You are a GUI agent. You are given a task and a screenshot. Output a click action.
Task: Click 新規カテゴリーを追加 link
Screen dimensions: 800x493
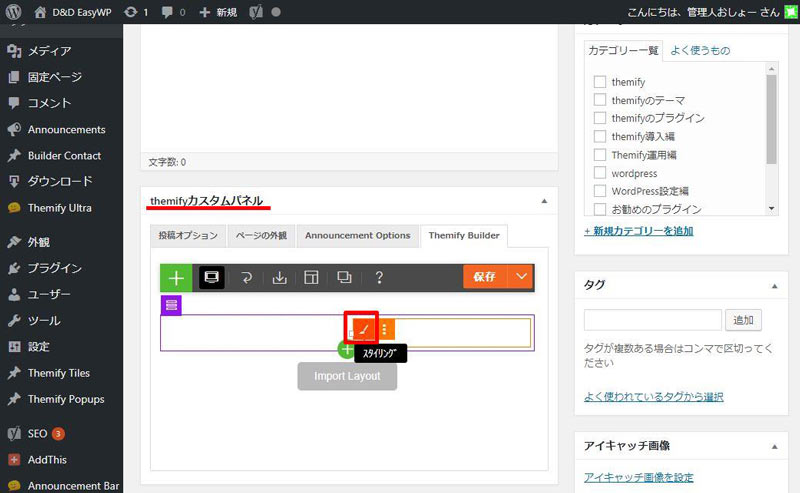click(x=638, y=231)
